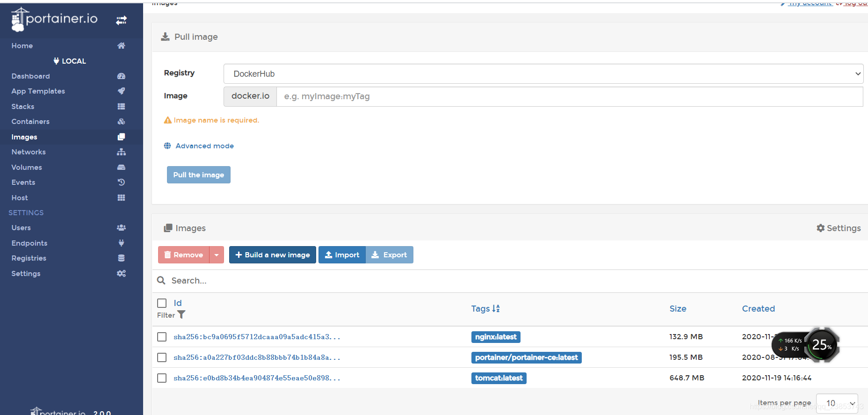Click the Host grid icon
868x415 pixels.
click(x=121, y=197)
